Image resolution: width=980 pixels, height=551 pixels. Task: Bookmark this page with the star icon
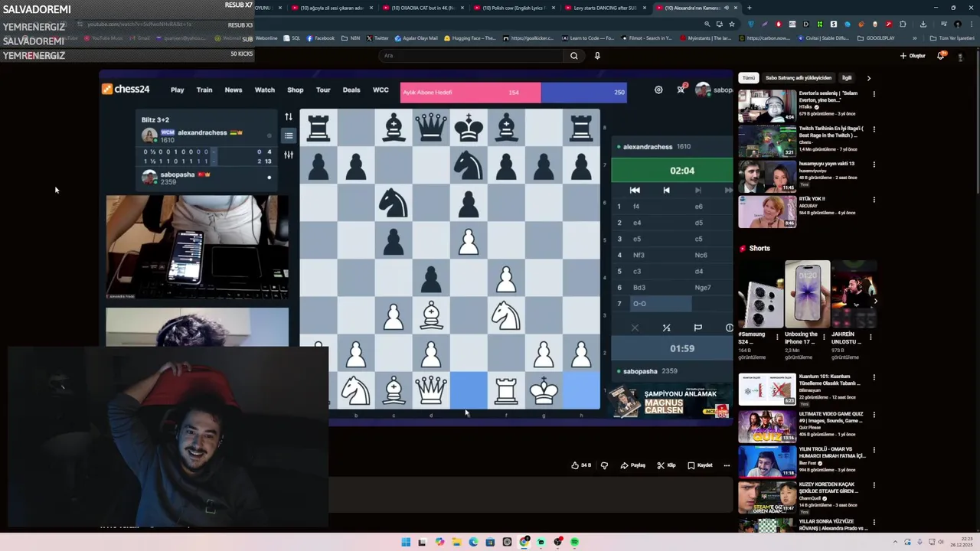(731, 24)
